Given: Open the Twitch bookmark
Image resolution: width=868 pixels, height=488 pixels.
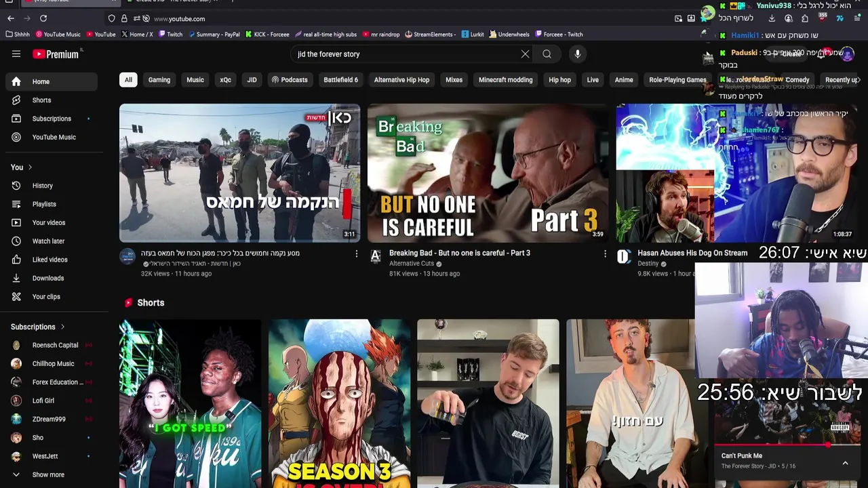Looking at the screenshot, I should [170, 34].
